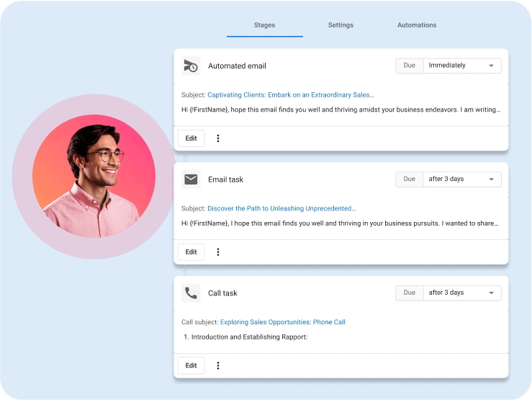Expand the 'Immediately' due dropdown
Viewport: 532px width, 400px height.
[x=461, y=66]
